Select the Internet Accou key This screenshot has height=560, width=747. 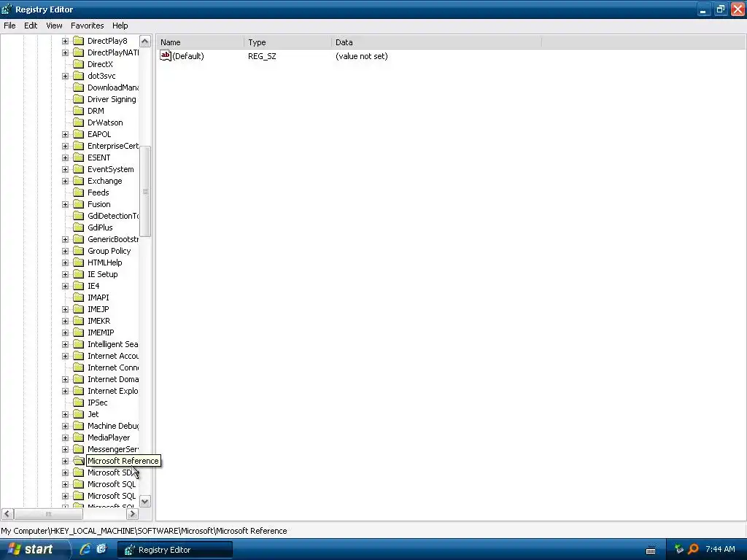(x=113, y=356)
